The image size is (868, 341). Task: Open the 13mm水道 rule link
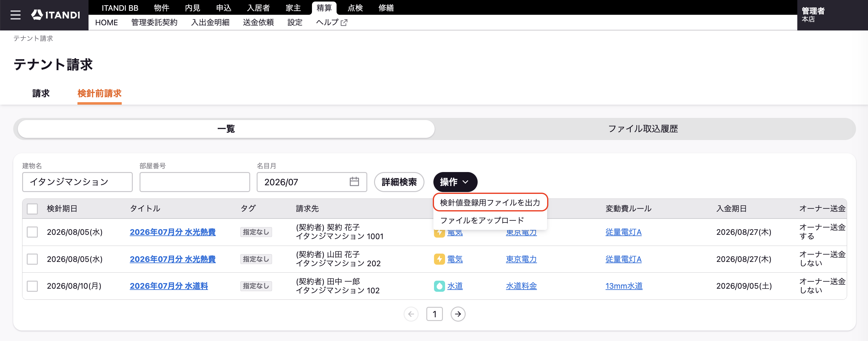point(624,286)
